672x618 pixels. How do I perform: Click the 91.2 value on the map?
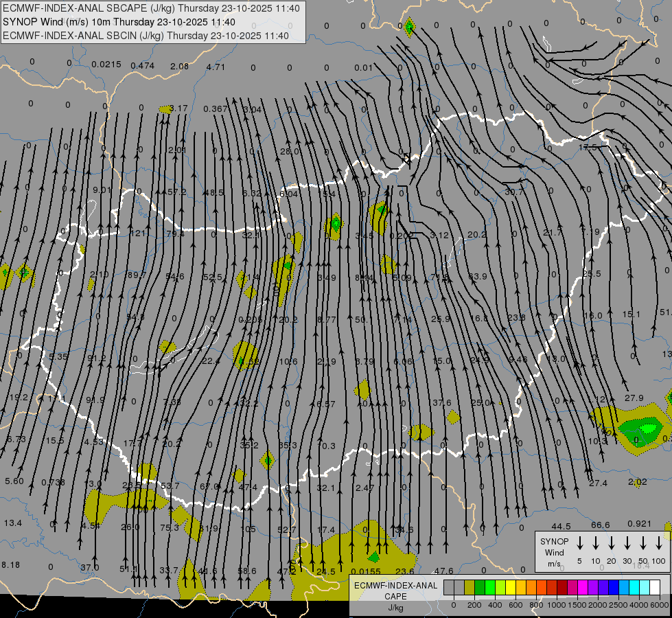96,358
